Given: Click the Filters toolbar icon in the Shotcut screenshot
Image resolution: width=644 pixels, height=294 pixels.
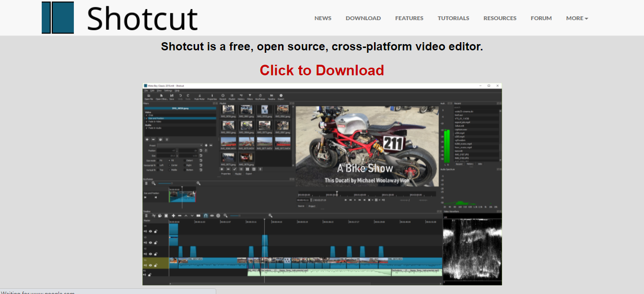Looking at the screenshot, I should 250,97.
